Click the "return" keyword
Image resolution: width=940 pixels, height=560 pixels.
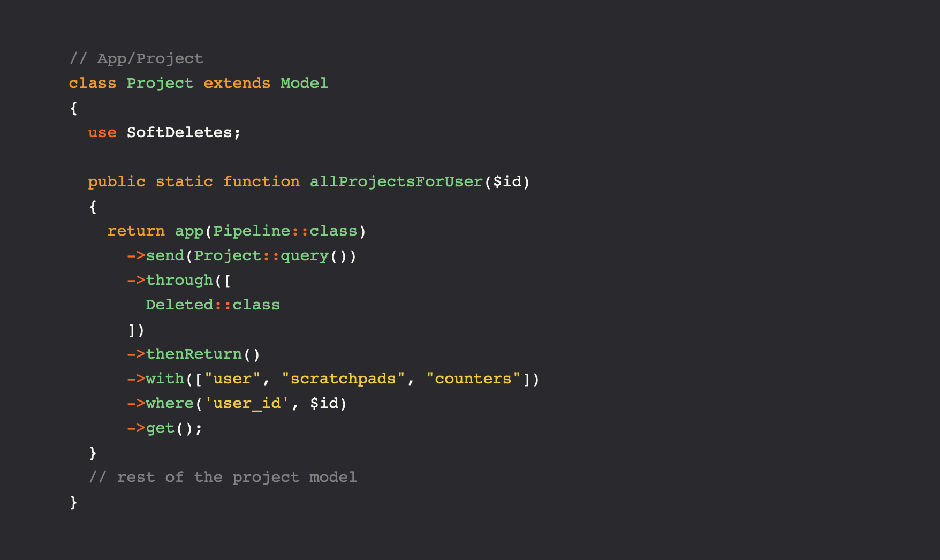click(136, 231)
